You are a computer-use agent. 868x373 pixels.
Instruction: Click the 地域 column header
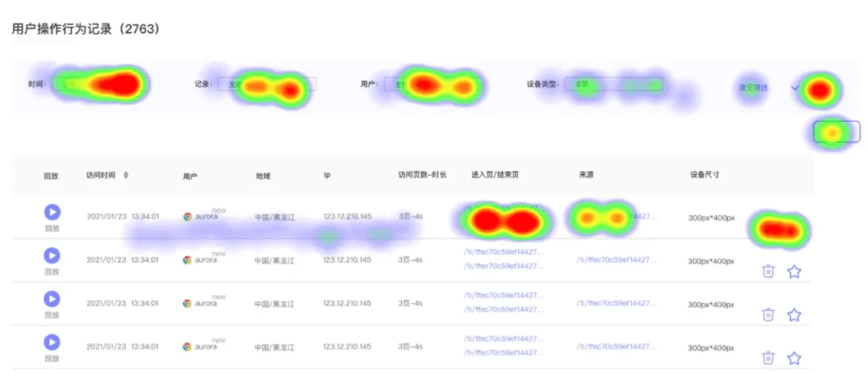pyautogui.click(x=263, y=177)
